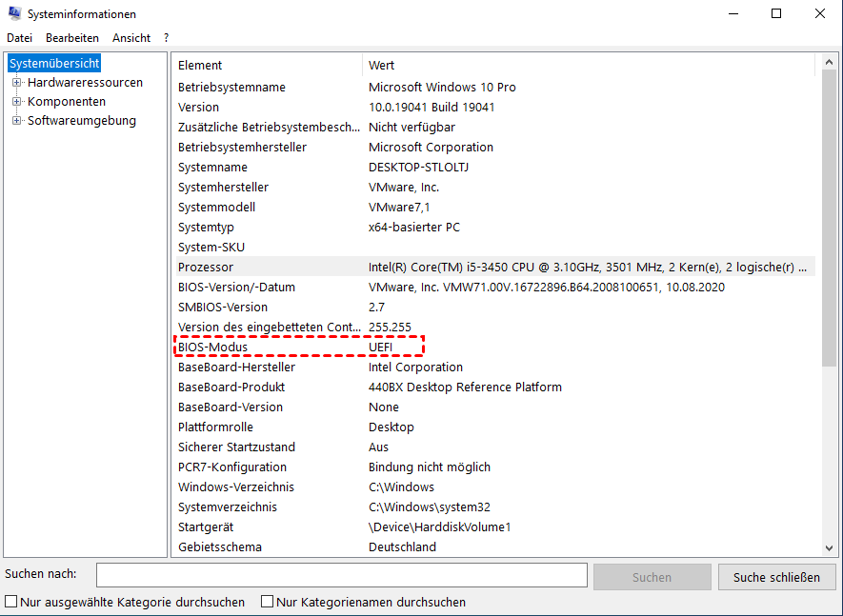Select the Zusätzliche Betriebssystembesch... row
Viewport: 843px width, 616px height.
click(495, 128)
